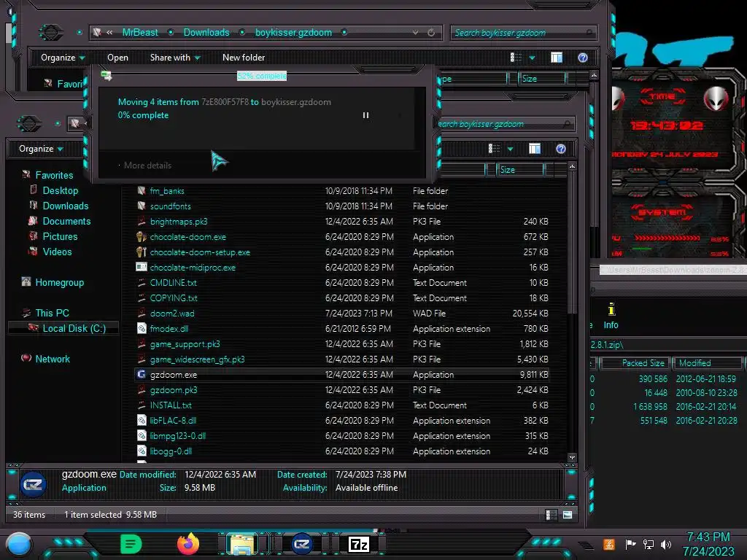Open Organize menu in back Explorer window

click(x=63, y=58)
